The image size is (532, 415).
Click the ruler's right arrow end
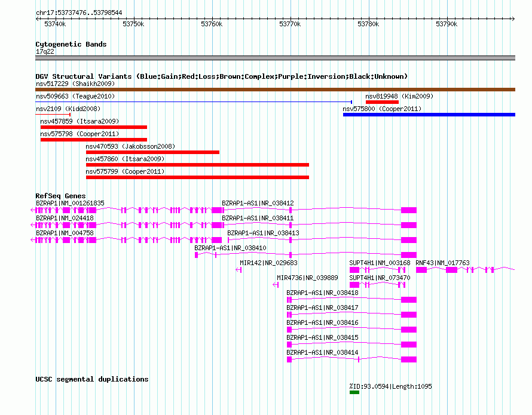pos(513,19)
